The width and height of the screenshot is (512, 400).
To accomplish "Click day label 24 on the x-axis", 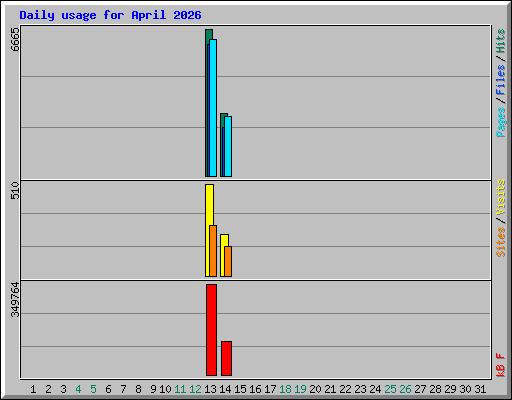I will pos(375,389).
